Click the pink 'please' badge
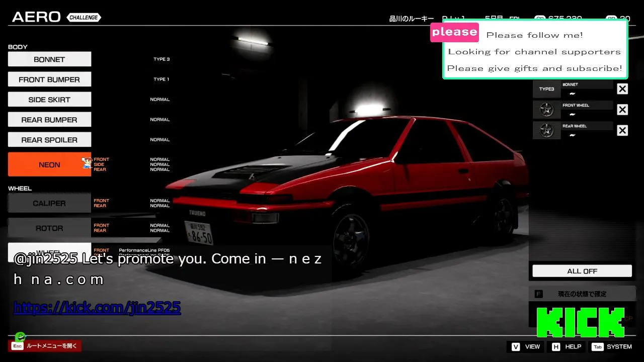644x362 pixels. [x=454, y=32]
